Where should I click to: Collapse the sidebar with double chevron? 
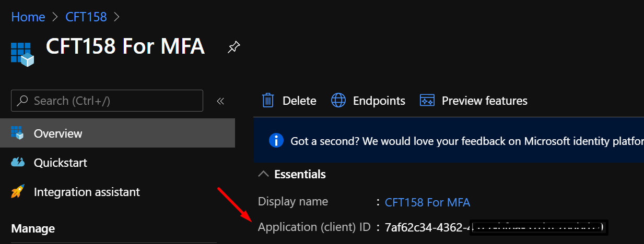click(220, 101)
